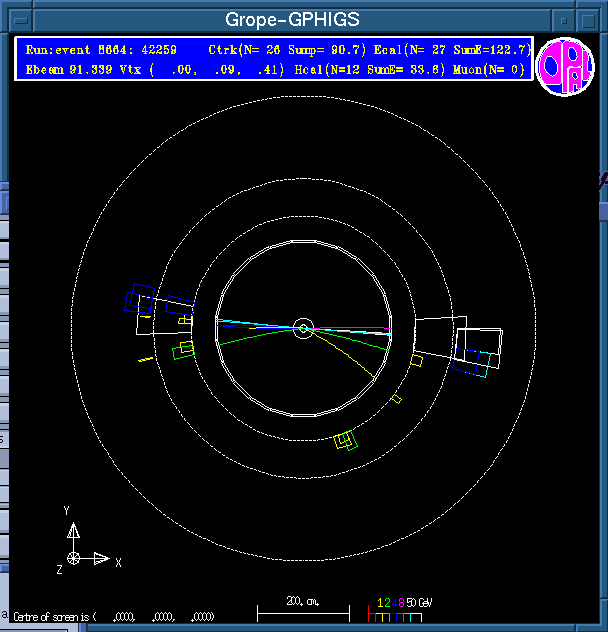Click the XYZ coordinate axes indicator
608x632 pixels.
pos(80,548)
